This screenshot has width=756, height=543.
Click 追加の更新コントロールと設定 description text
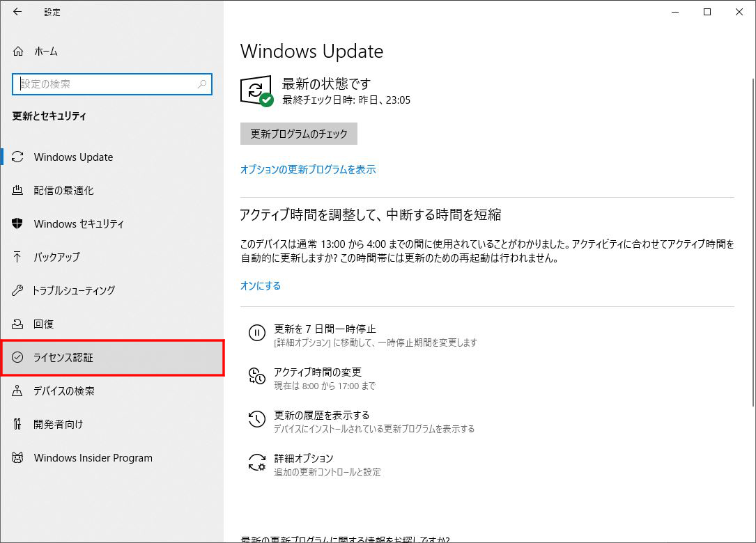(327, 472)
